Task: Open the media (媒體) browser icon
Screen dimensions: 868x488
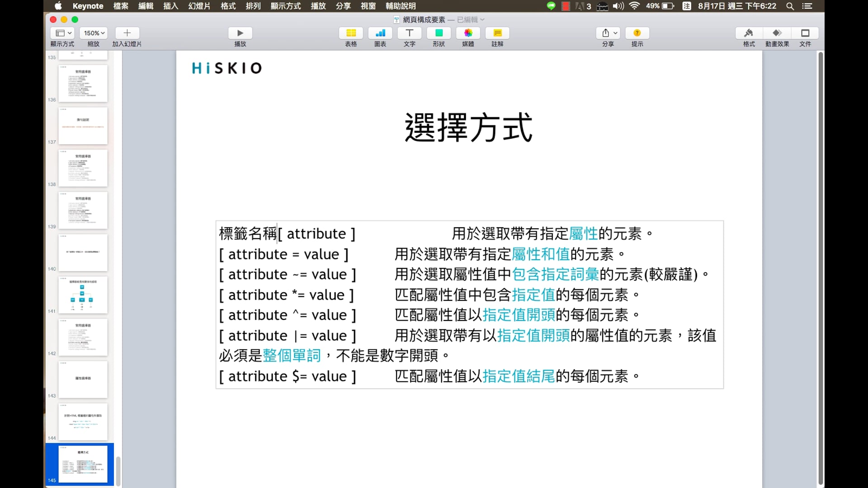Action: coord(468,33)
